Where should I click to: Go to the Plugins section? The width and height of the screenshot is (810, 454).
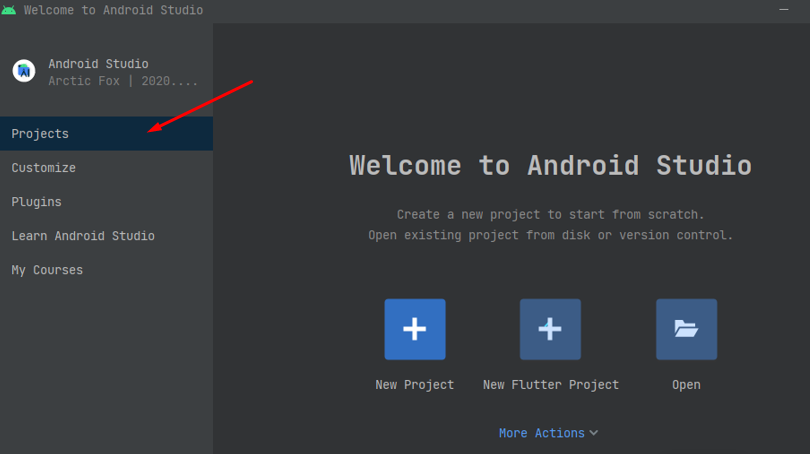(106, 202)
